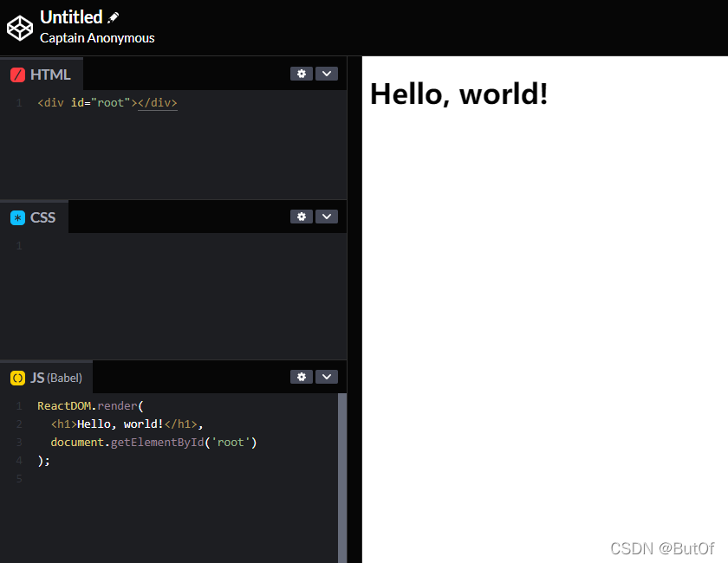Screen dimensions: 728x563
Task: Place cursor in the div id root line
Action: pos(107,102)
